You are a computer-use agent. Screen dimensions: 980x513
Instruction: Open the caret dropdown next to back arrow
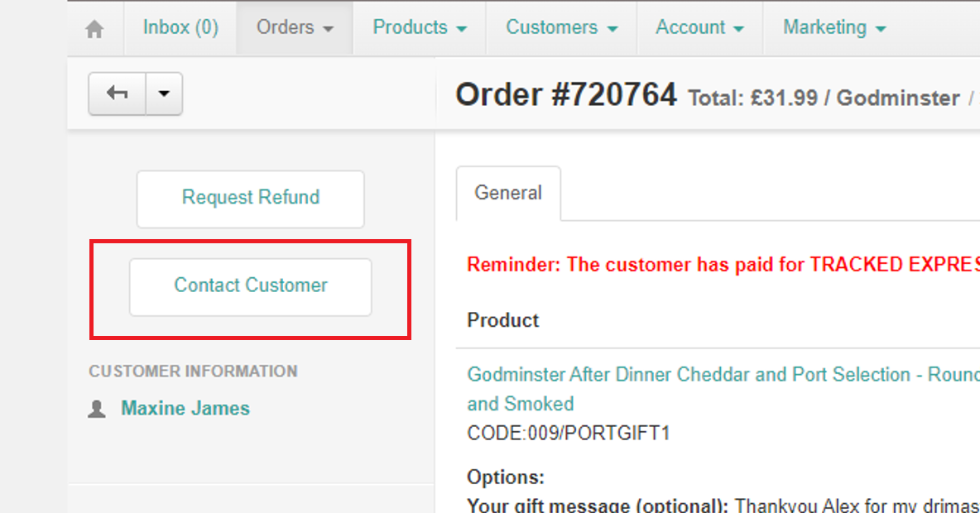coord(164,93)
